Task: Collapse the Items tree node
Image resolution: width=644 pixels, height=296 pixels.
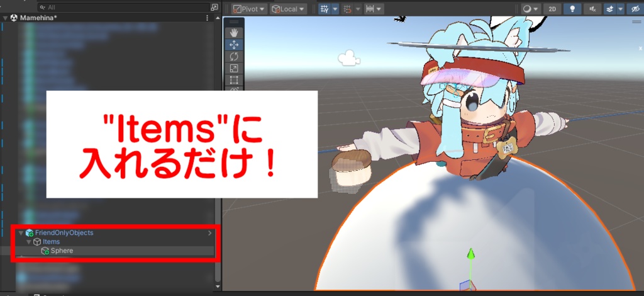Action: [28, 242]
